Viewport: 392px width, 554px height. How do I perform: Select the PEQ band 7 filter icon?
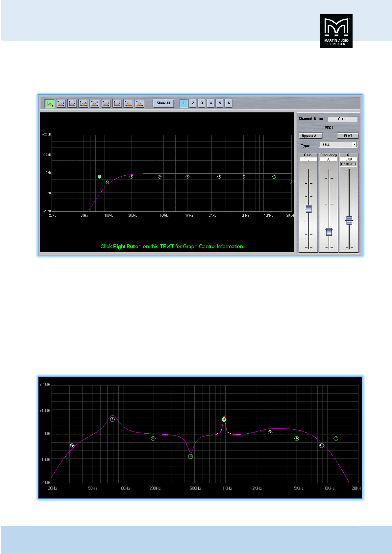coord(117,103)
